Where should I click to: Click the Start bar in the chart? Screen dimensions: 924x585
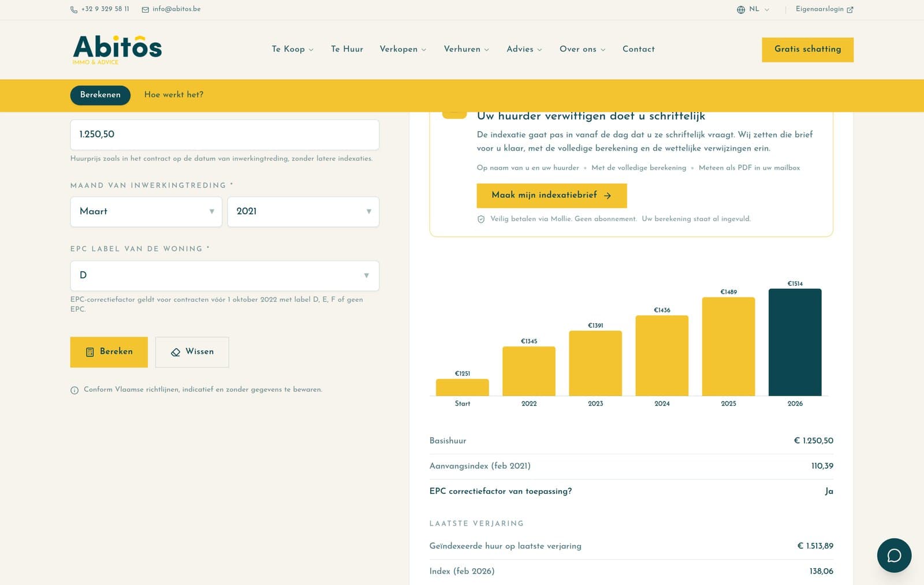tap(462, 387)
